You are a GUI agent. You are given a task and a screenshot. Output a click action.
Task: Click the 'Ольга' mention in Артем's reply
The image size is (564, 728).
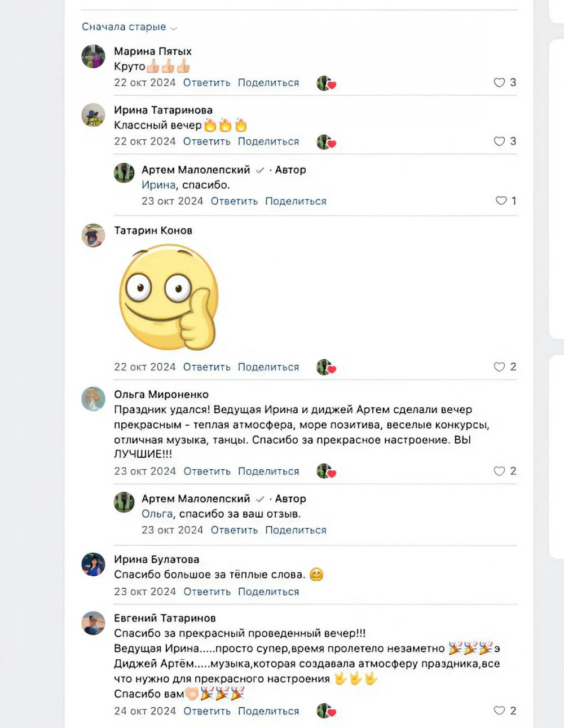pos(157,514)
